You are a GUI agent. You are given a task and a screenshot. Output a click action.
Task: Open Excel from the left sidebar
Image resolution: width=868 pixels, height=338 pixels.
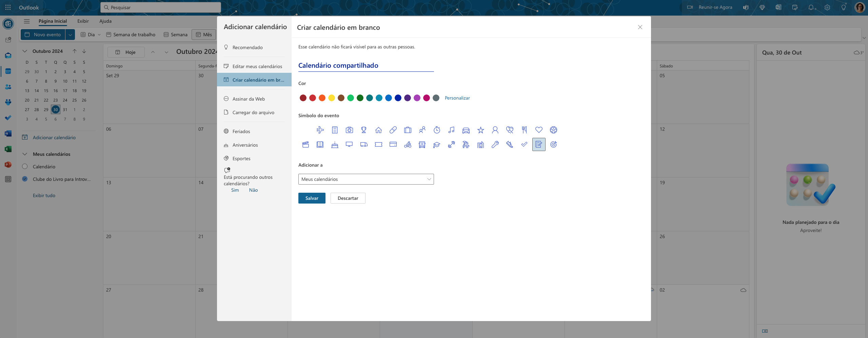click(x=8, y=149)
